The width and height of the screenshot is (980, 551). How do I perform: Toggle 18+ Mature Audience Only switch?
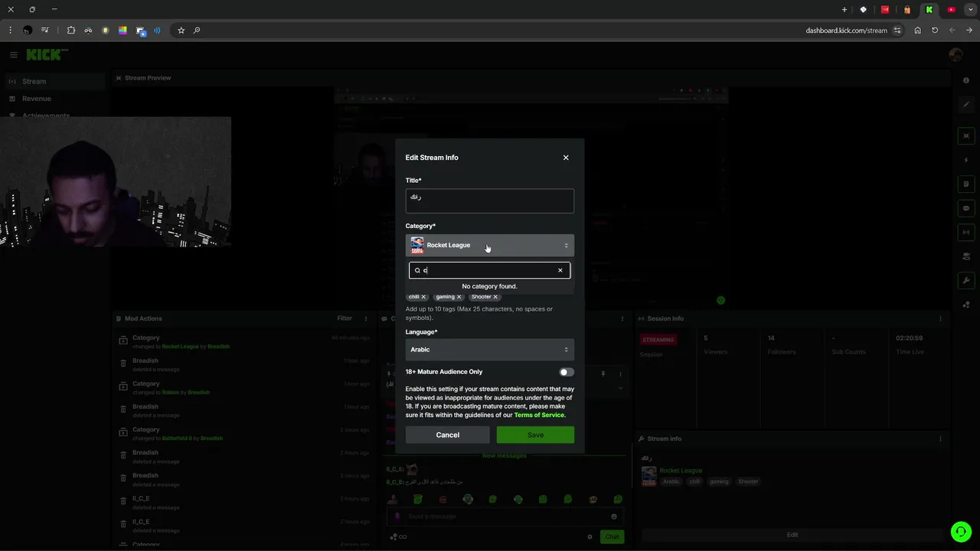566,372
